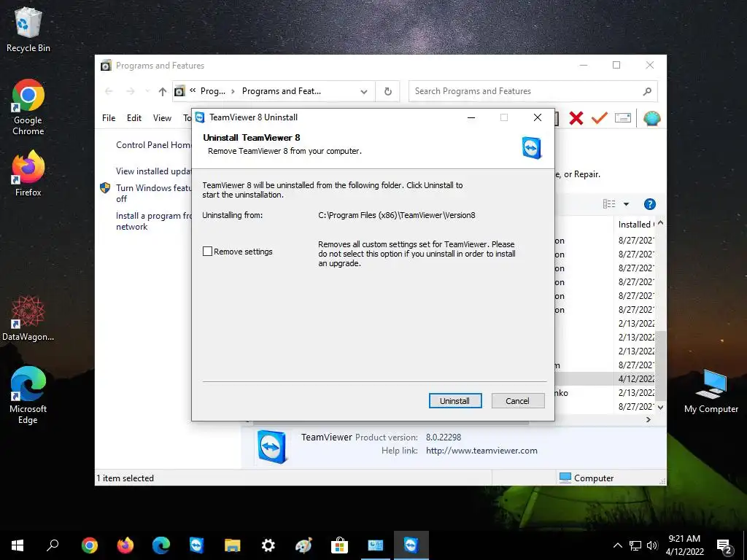Open the Edit menu

coord(134,118)
